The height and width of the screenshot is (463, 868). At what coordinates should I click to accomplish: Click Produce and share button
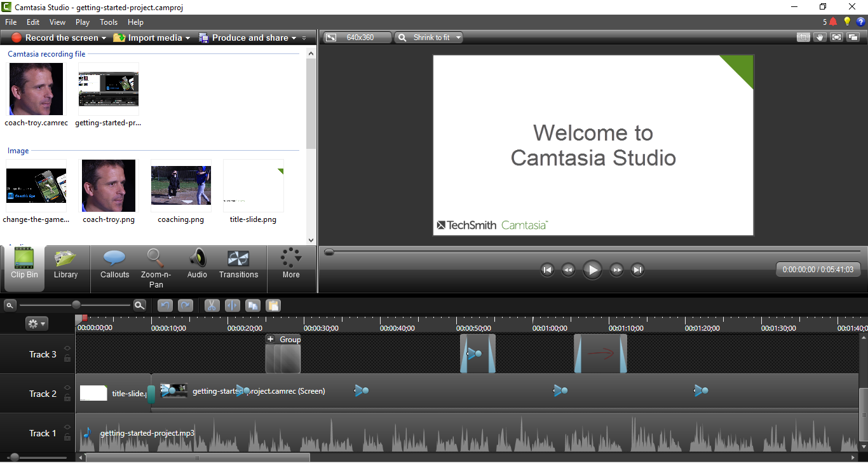244,38
